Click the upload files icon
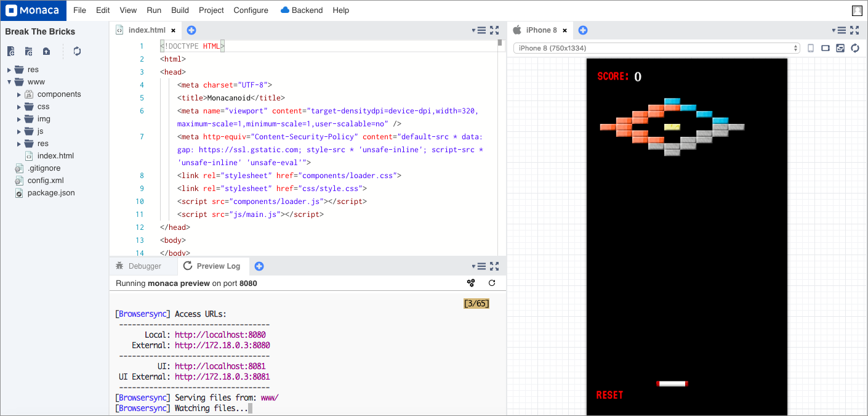868x416 pixels. coord(46,51)
